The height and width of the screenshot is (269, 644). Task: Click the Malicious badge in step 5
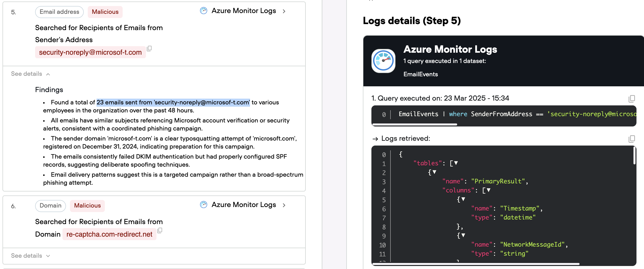click(105, 12)
